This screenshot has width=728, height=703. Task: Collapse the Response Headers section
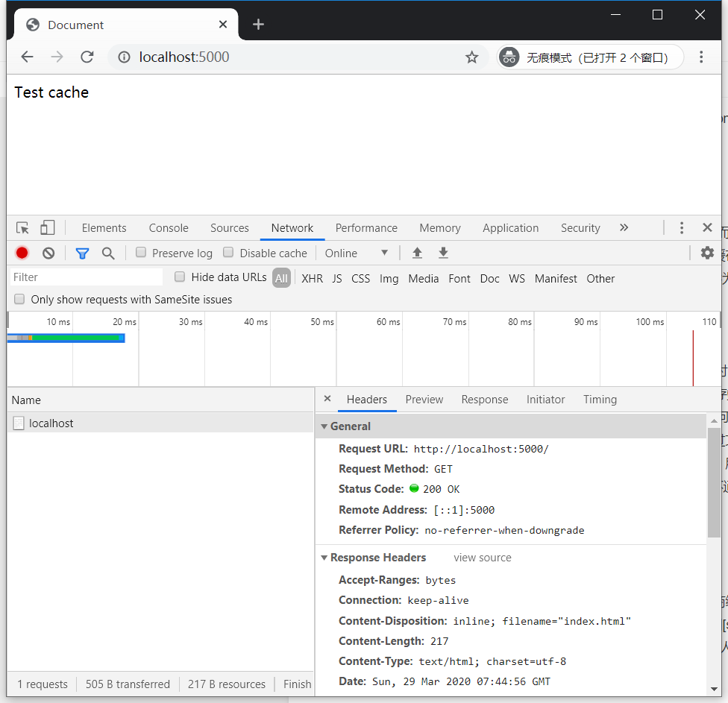coord(324,558)
